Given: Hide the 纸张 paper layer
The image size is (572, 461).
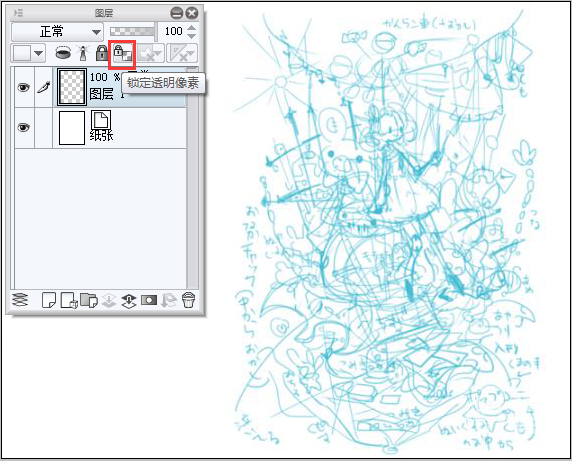Looking at the screenshot, I should pos(24,127).
